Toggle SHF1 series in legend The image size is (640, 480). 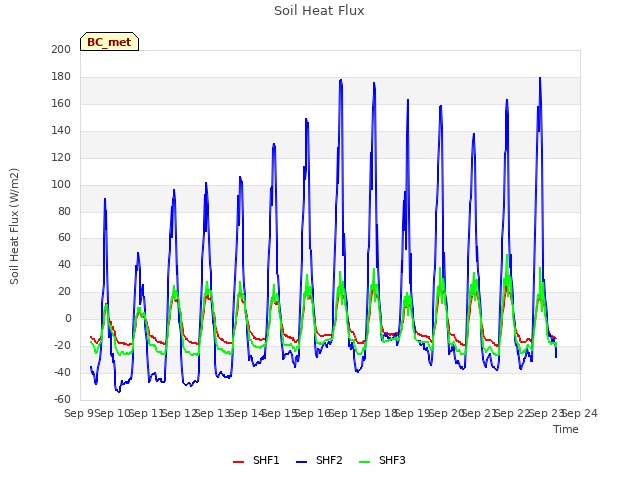coord(256,460)
